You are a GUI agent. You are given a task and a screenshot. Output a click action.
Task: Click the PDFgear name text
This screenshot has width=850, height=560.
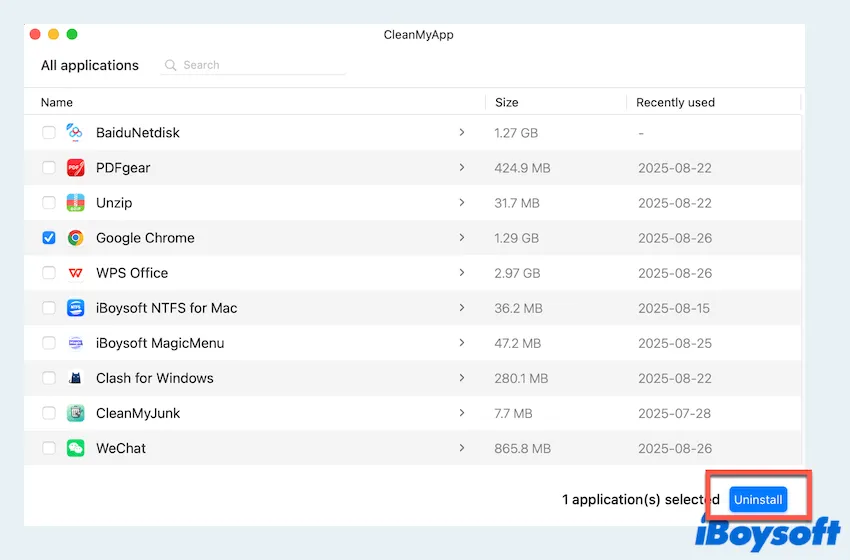[x=123, y=168]
